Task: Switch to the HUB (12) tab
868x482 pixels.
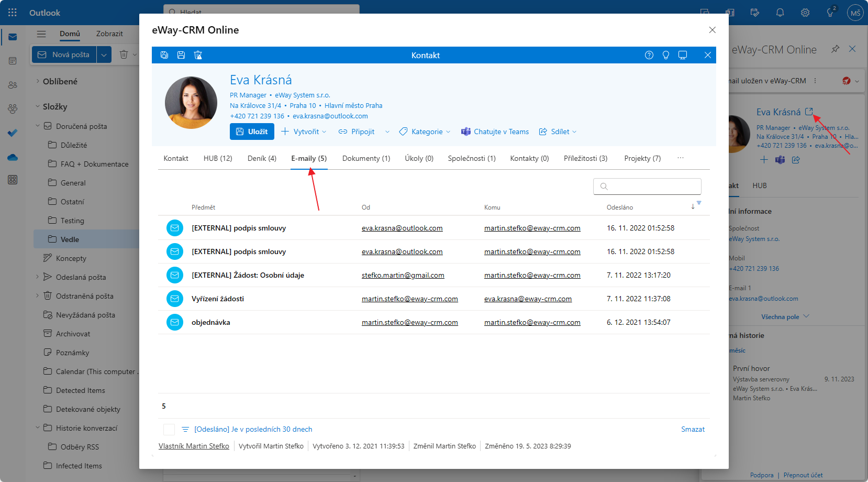Action: click(218, 158)
